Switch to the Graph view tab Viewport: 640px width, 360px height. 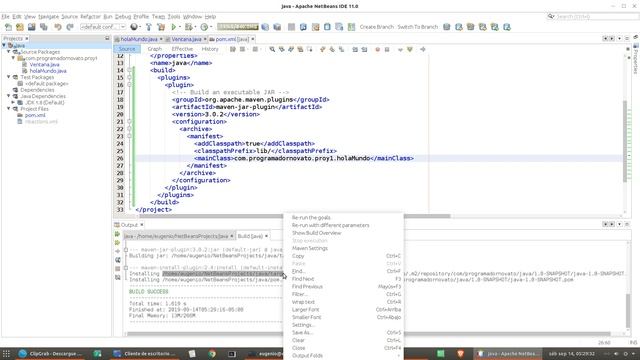pyautogui.click(x=155, y=49)
